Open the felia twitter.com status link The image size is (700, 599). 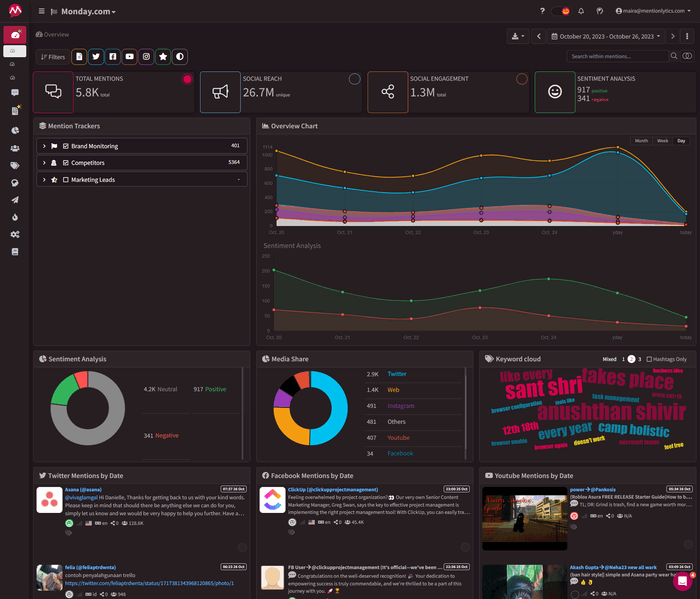(x=149, y=583)
